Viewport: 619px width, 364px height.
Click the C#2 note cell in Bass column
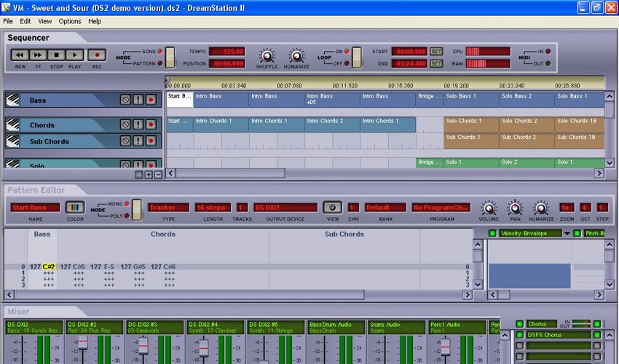pos(49,267)
